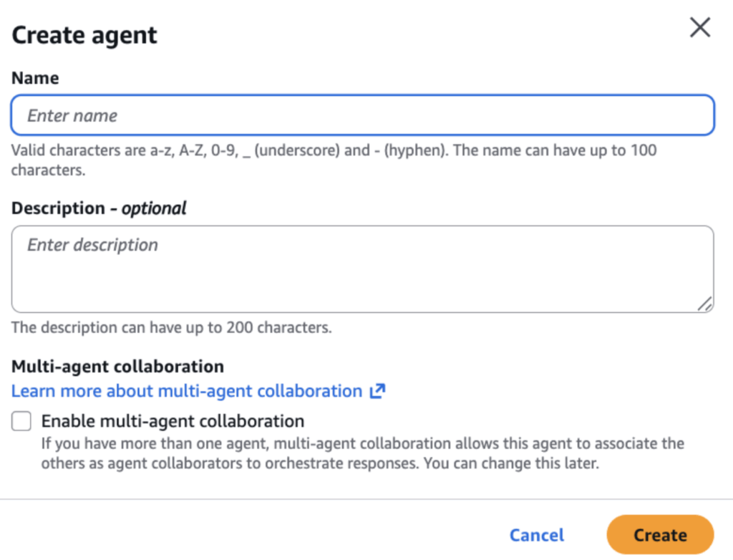Enable multi-agent collaboration checkbox
The width and height of the screenshot is (733, 560).
pos(21,422)
